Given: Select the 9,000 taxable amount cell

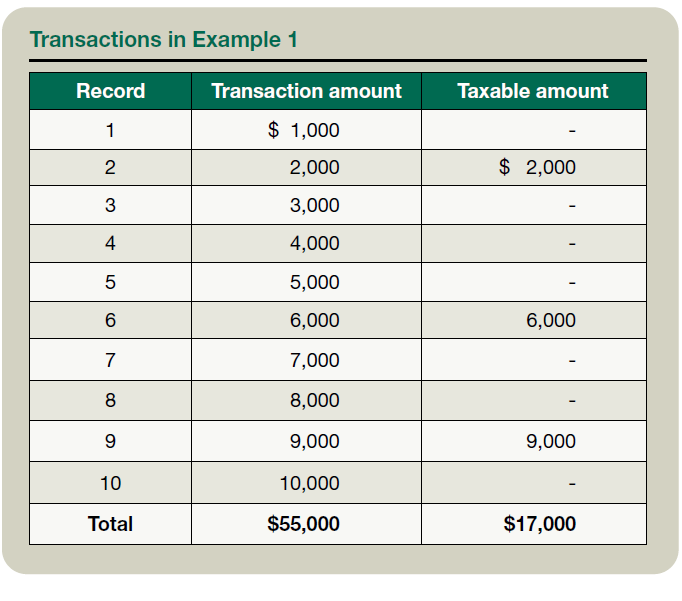Looking at the screenshot, I should point(550,442).
